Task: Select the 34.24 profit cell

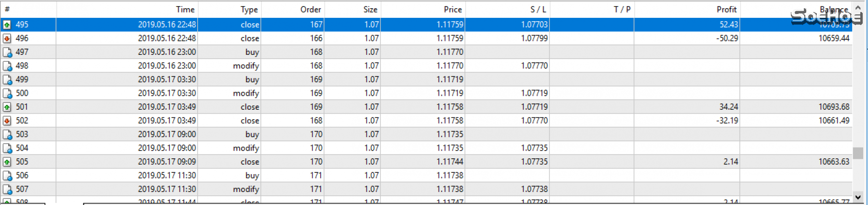Action: [728, 107]
